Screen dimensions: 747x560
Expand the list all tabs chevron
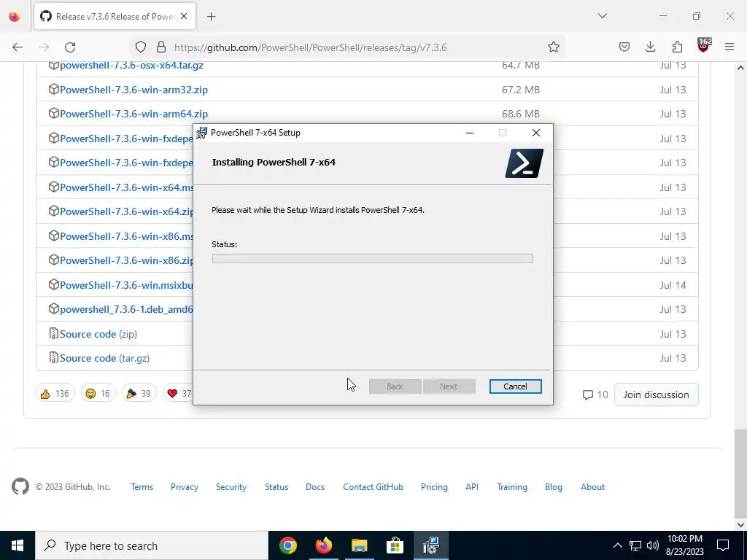pos(603,16)
